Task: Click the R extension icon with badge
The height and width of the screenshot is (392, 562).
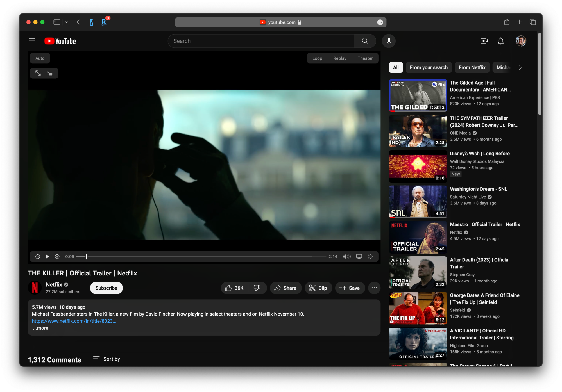Action: click(x=104, y=22)
